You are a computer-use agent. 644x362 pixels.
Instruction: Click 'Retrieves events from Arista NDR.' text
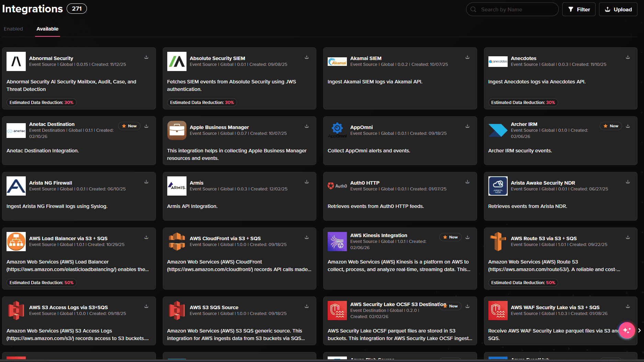point(528,206)
